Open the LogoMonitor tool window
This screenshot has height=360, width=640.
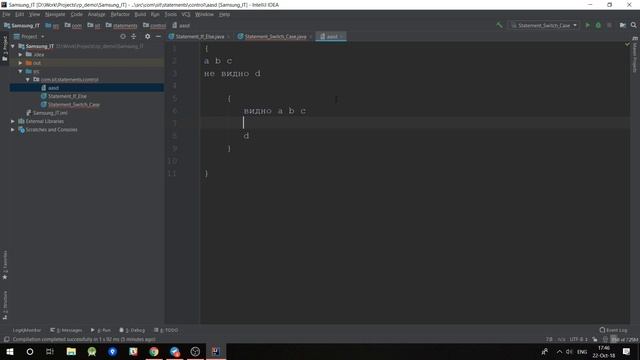[27, 330]
